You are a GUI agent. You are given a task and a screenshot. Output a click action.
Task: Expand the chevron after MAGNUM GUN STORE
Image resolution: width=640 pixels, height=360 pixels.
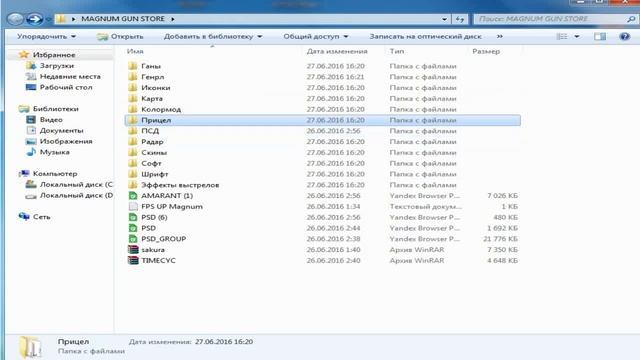coord(173,19)
